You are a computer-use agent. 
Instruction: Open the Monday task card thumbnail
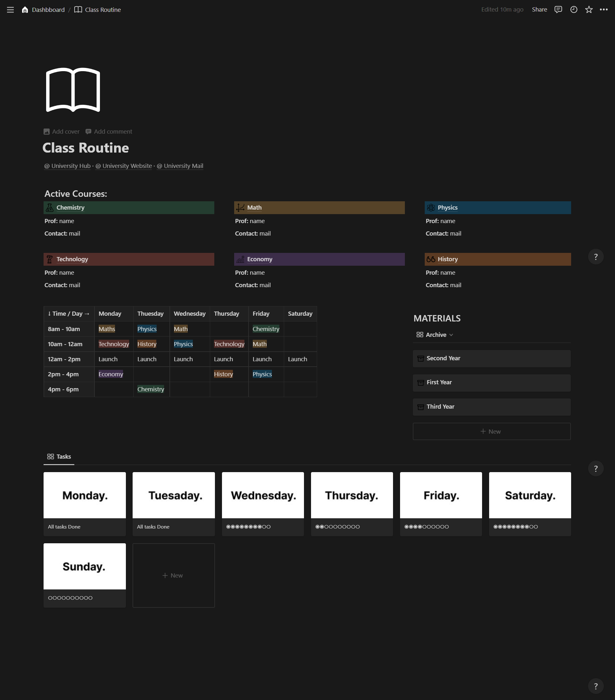point(85,495)
